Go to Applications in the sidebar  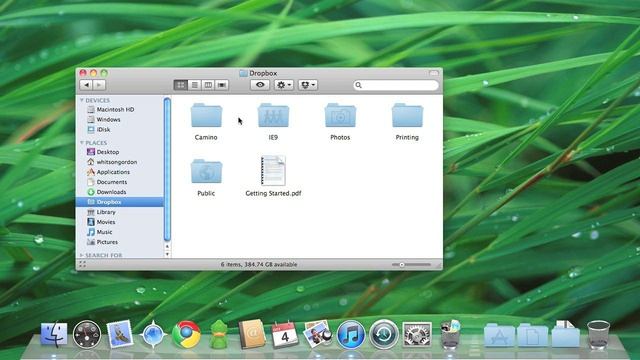120,172
